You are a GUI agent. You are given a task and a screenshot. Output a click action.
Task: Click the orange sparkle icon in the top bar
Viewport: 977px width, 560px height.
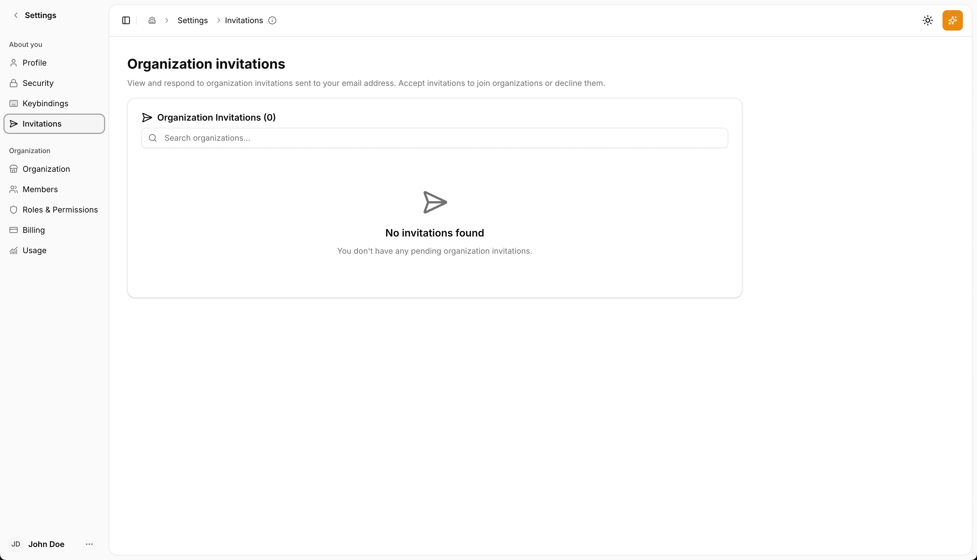click(952, 20)
